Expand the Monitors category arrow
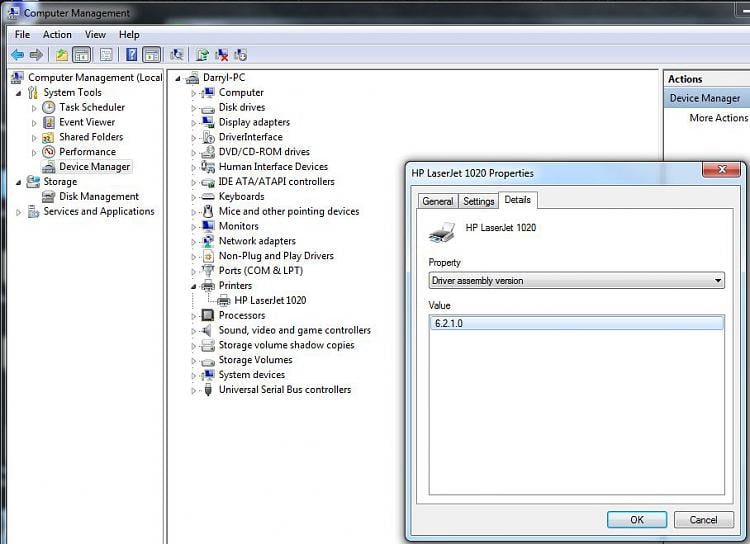The height and width of the screenshot is (544, 750). (194, 227)
